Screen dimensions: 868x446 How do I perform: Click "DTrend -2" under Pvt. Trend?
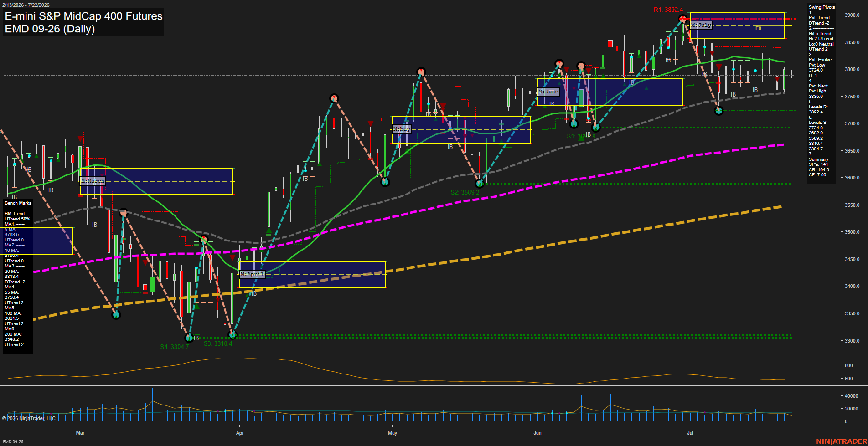(819, 23)
